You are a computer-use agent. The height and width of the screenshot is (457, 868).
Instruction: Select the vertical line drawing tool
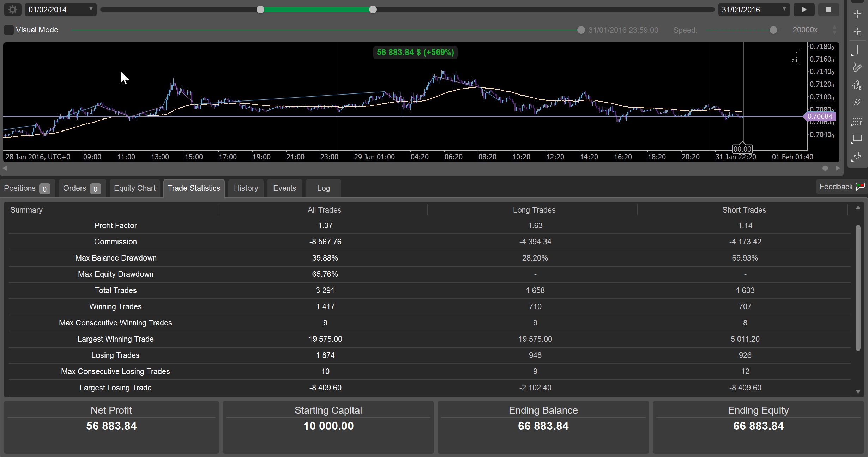point(857,49)
